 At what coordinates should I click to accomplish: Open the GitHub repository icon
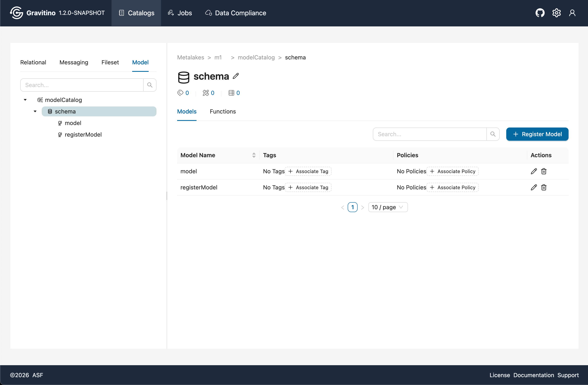click(x=540, y=13)
